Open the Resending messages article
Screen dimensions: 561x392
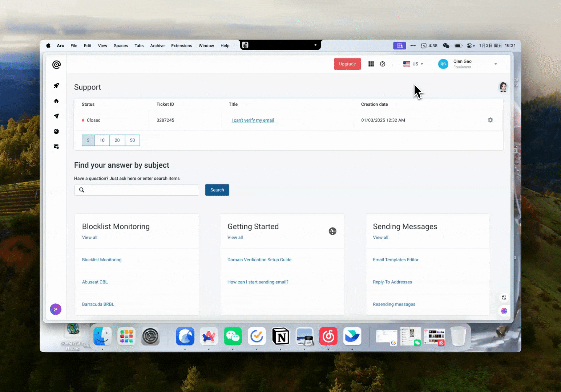pos(394,304)
